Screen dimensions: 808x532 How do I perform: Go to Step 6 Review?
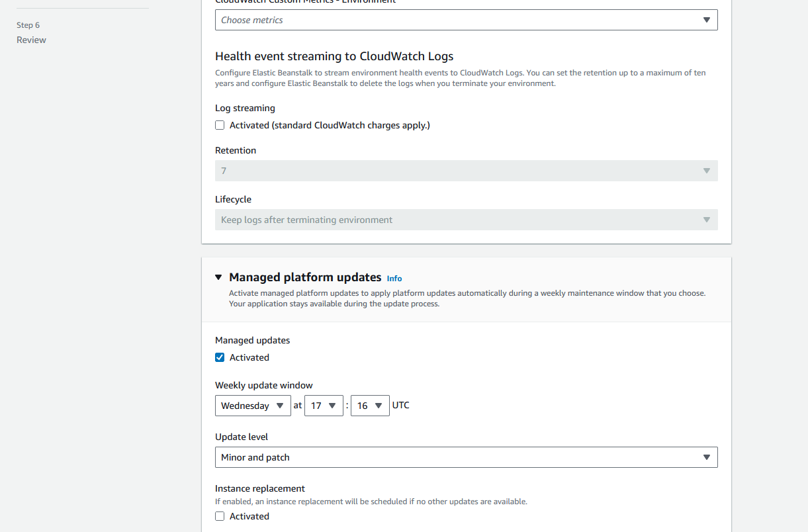[x=31, y=40]
